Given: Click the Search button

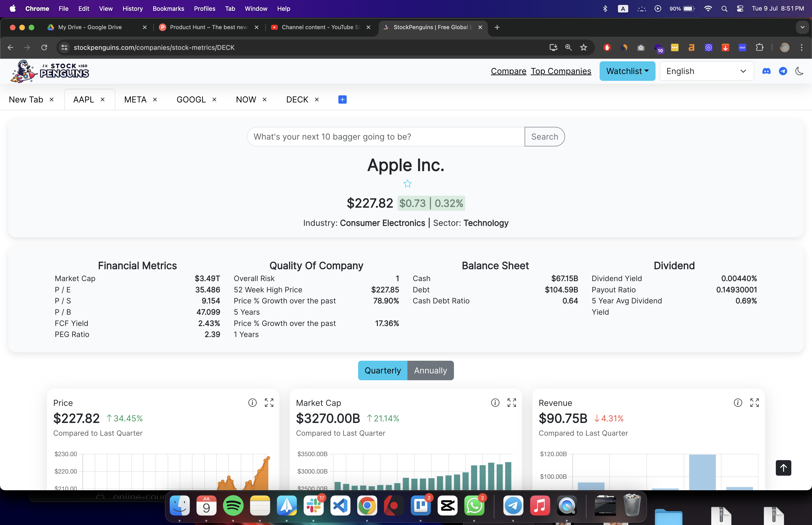Looking at the screenshot, I should [545, 137].
